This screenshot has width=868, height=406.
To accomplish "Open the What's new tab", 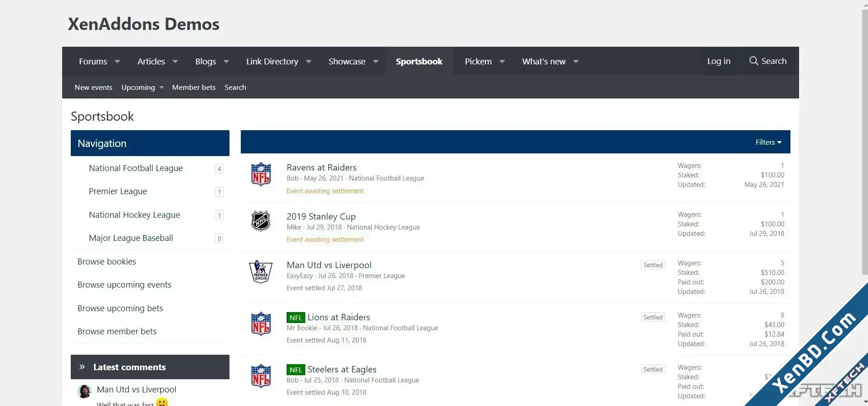I will (544, 61).
